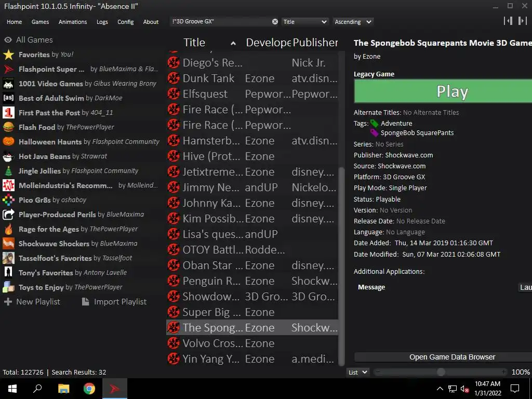
Task: Click the green Play button
Action: click(x=443, y=91)
